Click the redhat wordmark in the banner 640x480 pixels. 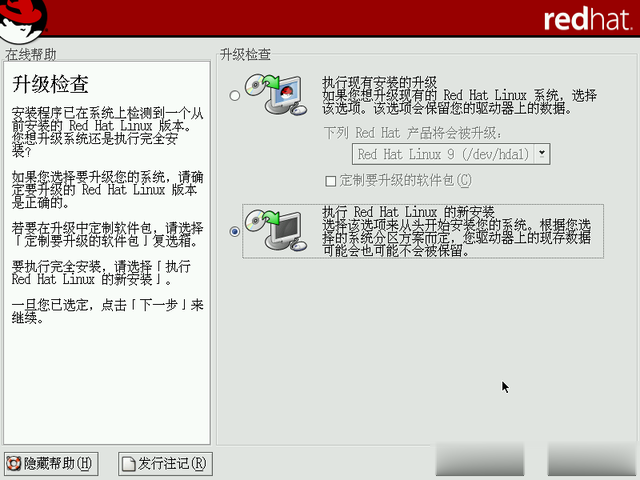tap(587, 19)
